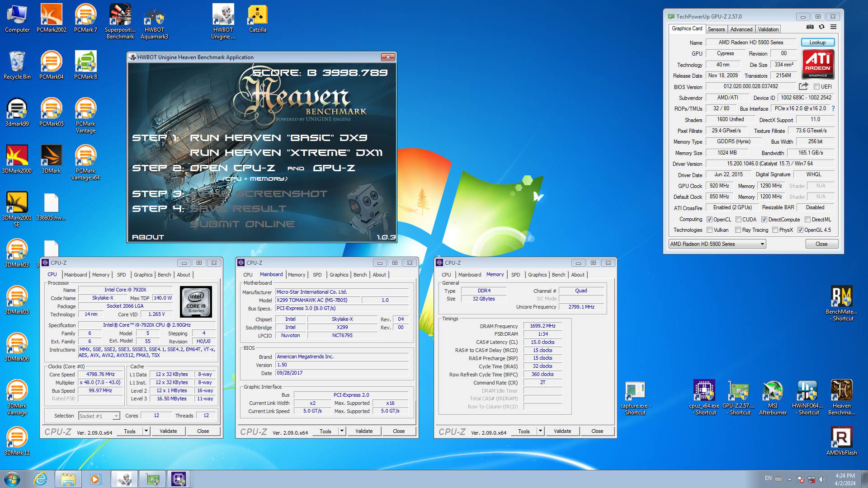The width and height of the screenshot is (868, 488).
Task: Open the 3dmark99 desktop icon
Action: [x=17, y=112]
